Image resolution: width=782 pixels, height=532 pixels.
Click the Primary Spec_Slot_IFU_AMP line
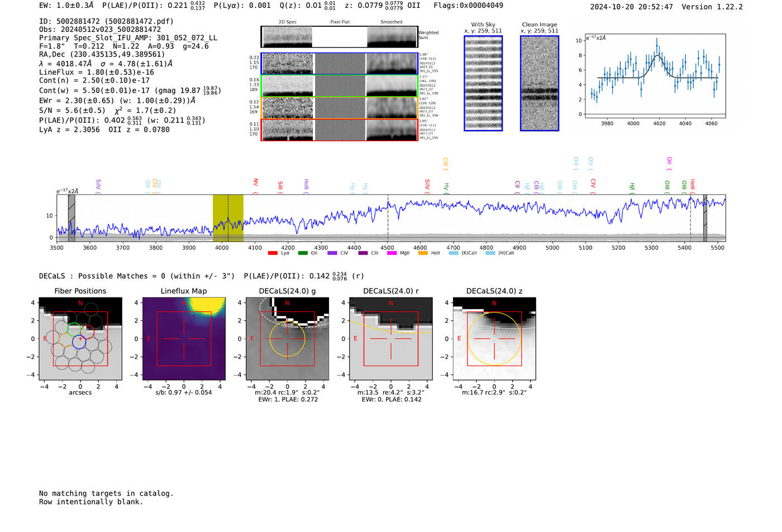pyautogui.click(x=128, y=38)
